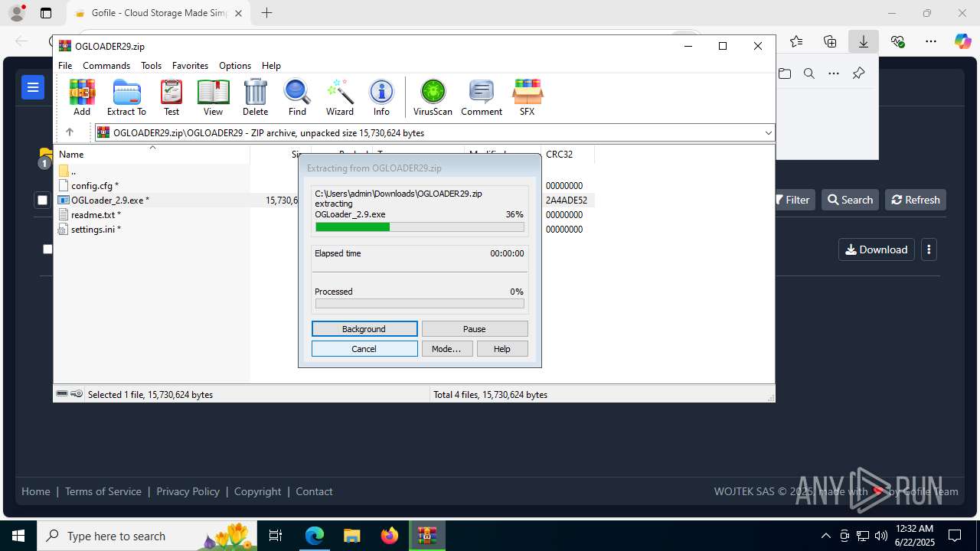Open the Commands menu
Viewport: 980px width, 551px height.
click(x=106, y=66)
